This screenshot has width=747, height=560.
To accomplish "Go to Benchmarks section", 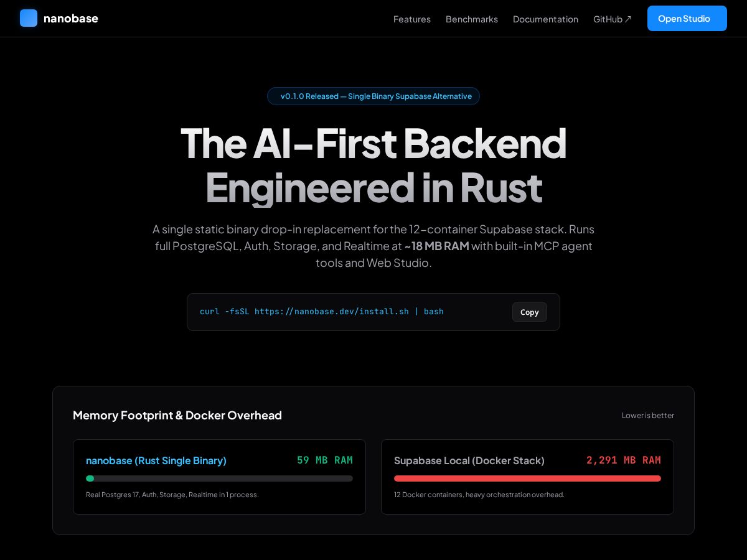I will pyautogui.click(x=472, y=19).
